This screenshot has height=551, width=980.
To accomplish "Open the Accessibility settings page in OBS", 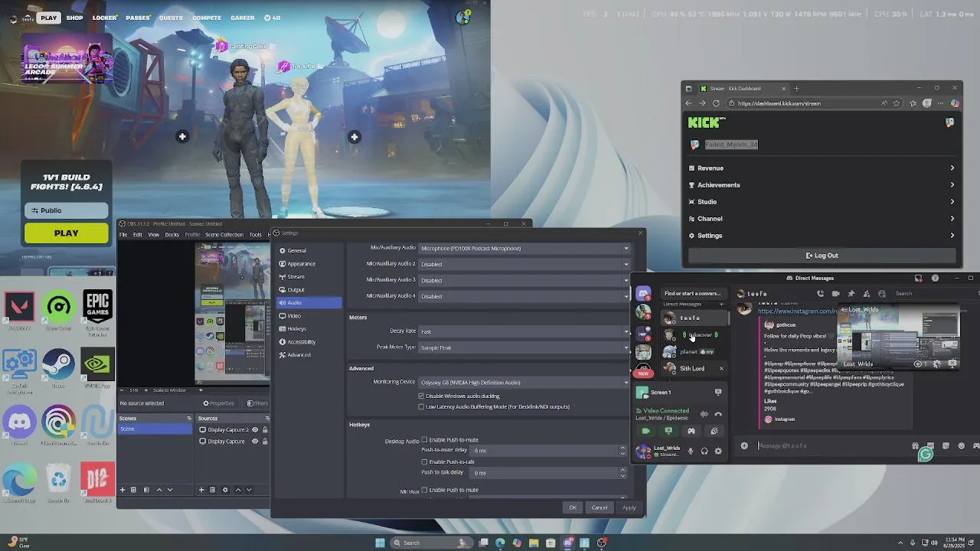I will (309, 341).
